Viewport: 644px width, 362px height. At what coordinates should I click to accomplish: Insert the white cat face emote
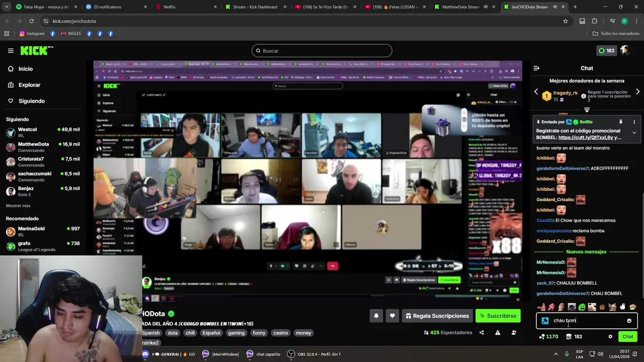[592, 307]
